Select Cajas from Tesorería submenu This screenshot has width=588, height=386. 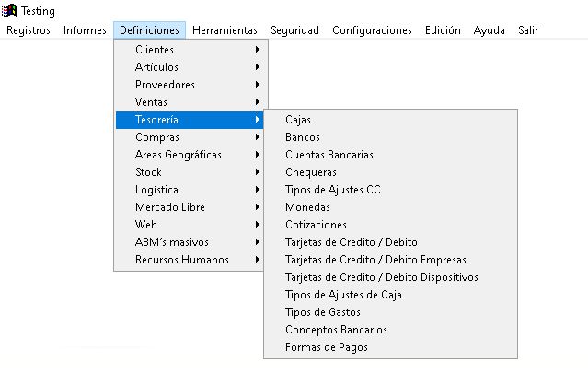tap(298, 120)
